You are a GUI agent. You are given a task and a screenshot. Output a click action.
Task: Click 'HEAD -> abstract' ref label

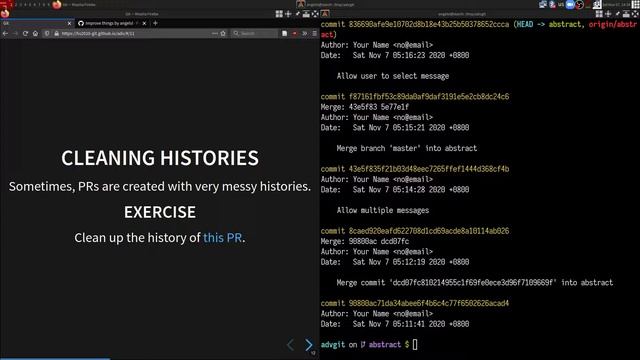point(549,24)
